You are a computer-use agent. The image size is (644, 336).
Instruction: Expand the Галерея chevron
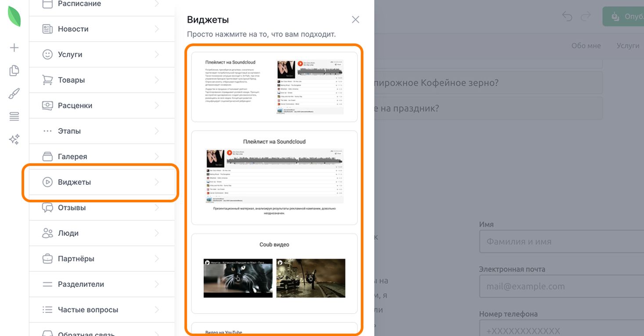[x=157, y=157]
